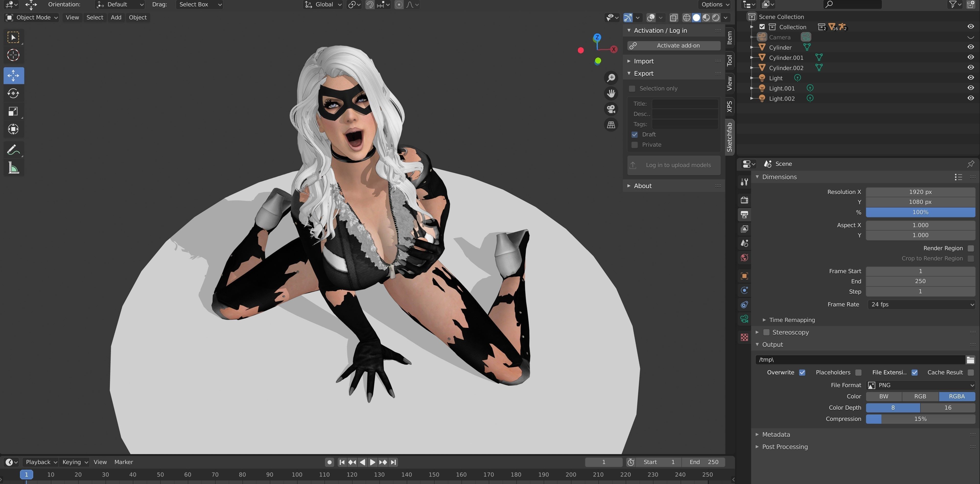This screenshot has height=484, width=980.
Task: Select the Cursor tool
Action: (13, 55)
